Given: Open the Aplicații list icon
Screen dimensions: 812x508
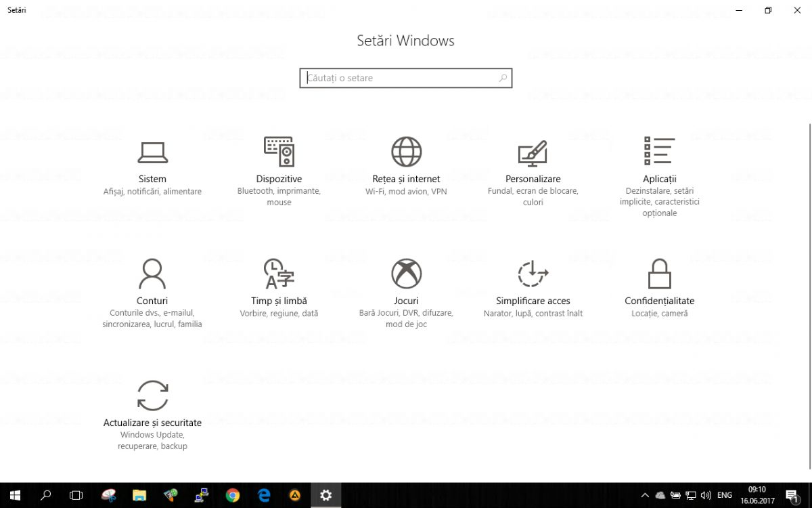Looking at the screenshot, I should (x=659, y=150).
